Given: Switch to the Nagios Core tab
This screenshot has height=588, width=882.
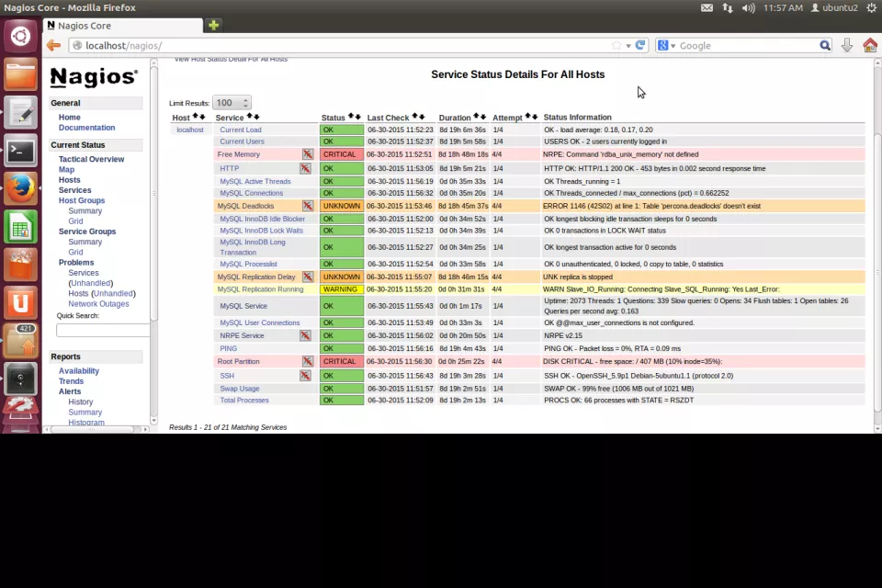Looking at the screenshot, I should point(122,26).
